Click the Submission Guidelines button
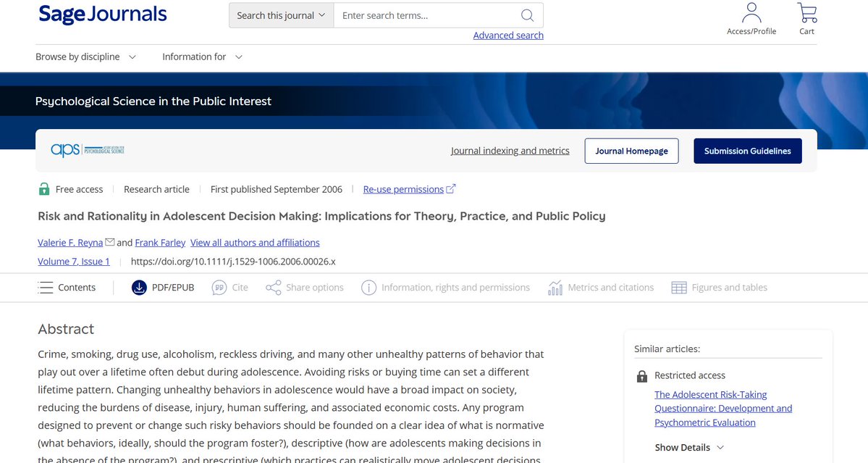This screenshot has height=463, width=868. pos(747,151)
